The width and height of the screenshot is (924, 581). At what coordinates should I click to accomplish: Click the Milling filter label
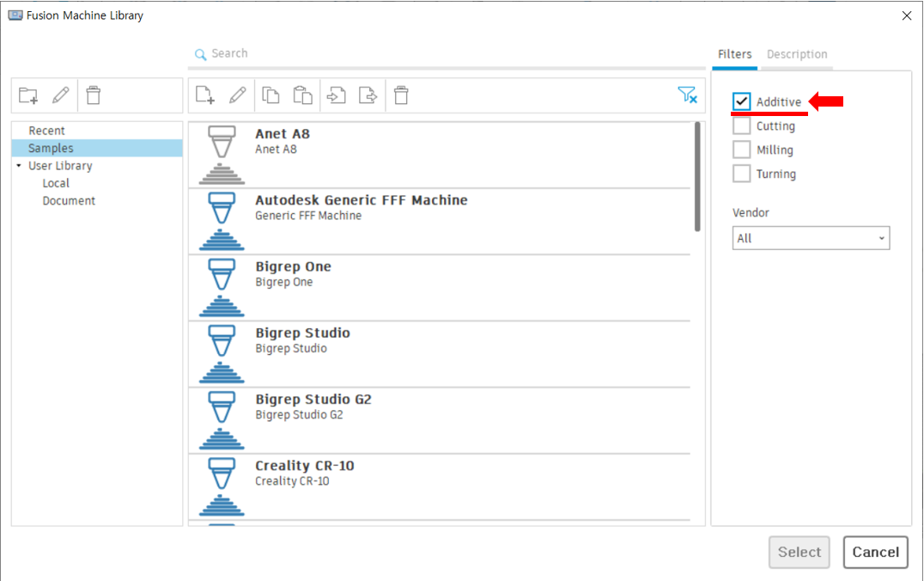(x=775, y=150)
